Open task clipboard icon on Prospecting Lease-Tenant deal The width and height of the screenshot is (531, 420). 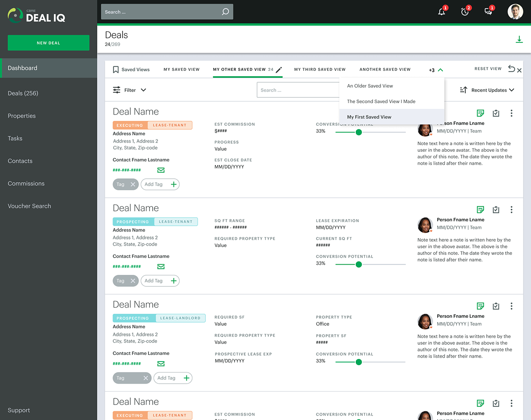(x=496, y=210)
